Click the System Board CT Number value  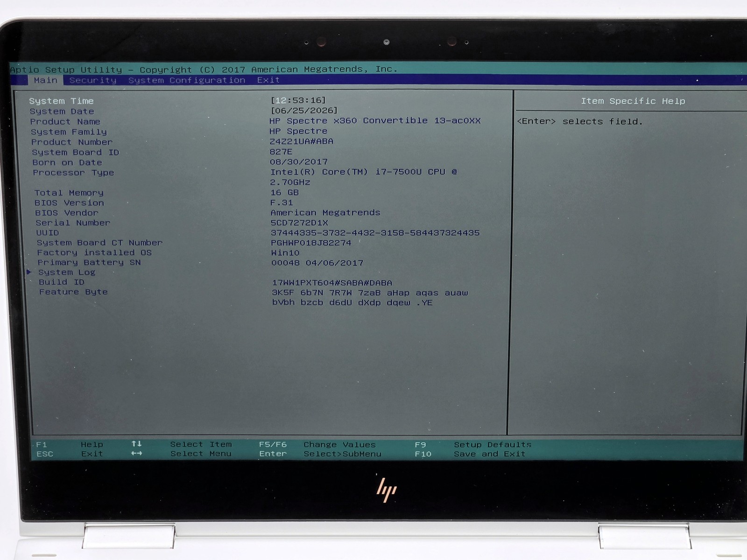click(x=311, y=243)
